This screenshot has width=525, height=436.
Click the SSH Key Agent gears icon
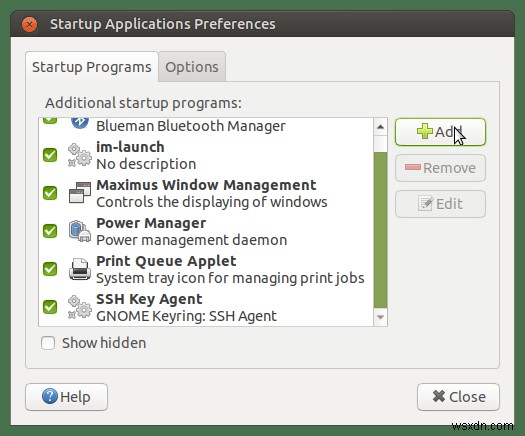pos(79,307)
